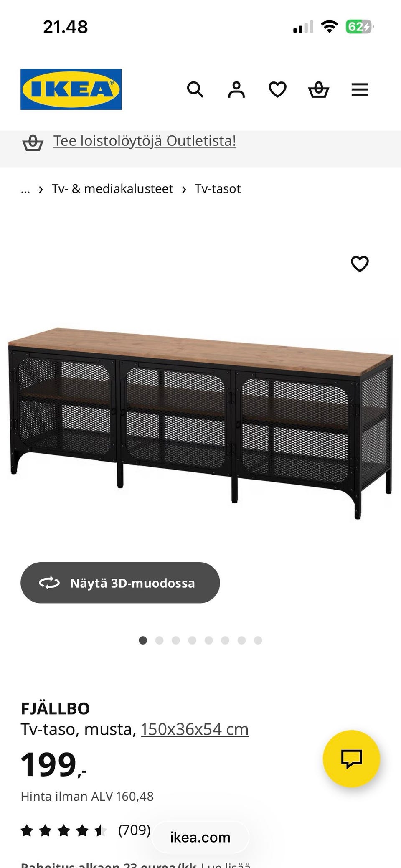Open the shopping basket icon
Screen dimensions: 401x868
coord(319,89)
